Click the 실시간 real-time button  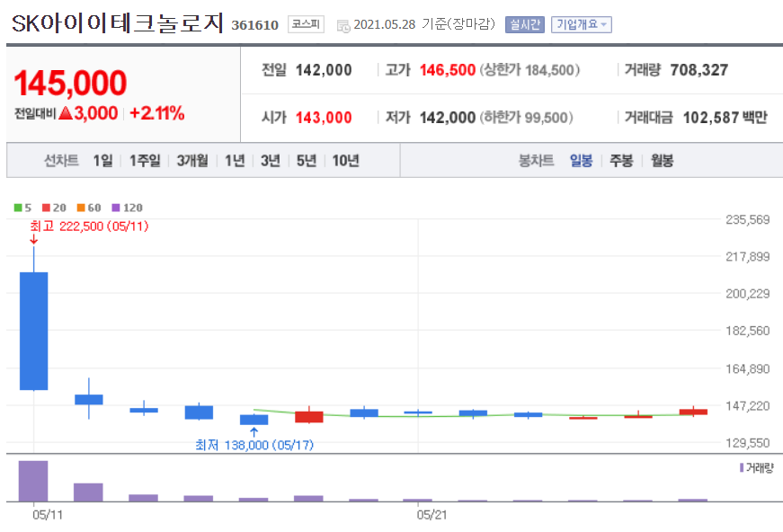coord(525,24)
